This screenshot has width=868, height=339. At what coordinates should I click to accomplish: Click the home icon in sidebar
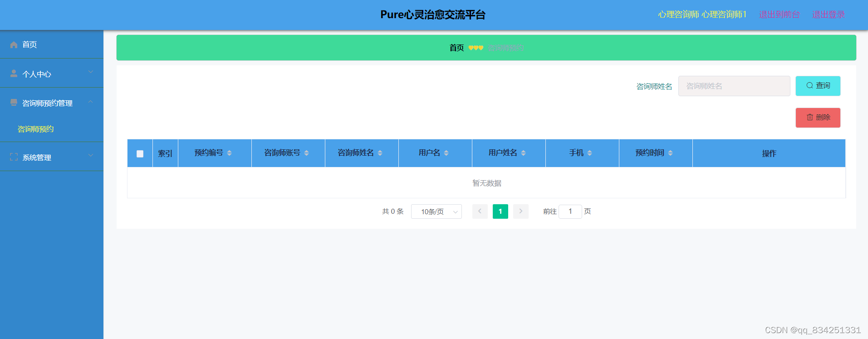tap(14, 44)
